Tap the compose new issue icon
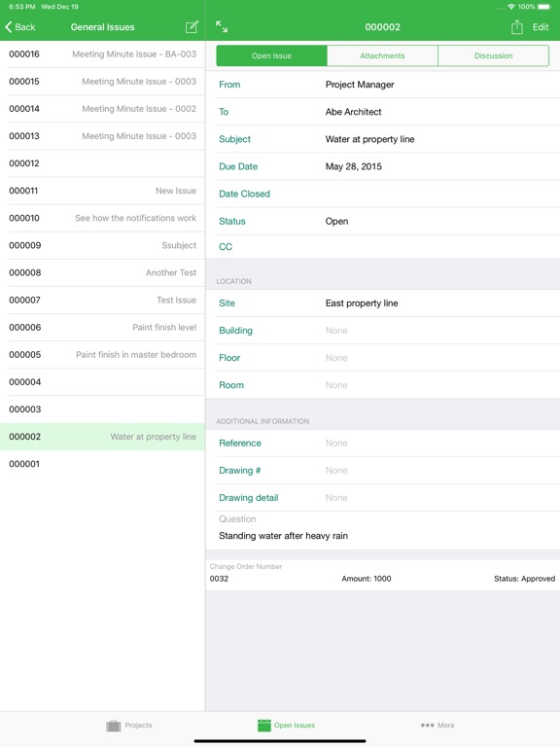This screenshot has height=747, width=560. point(192,27)
